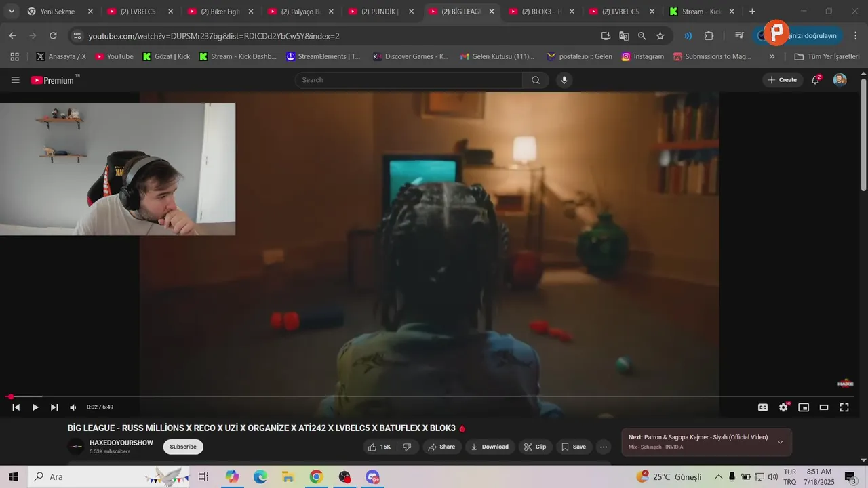Mute the video volume

coord(73,407)
